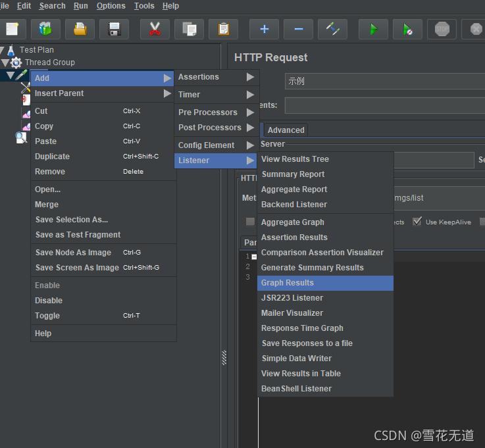The image size is (485, 448).
Task: Toggle the Use KeepAlive checkbox
Action: (x=417, y=222)
